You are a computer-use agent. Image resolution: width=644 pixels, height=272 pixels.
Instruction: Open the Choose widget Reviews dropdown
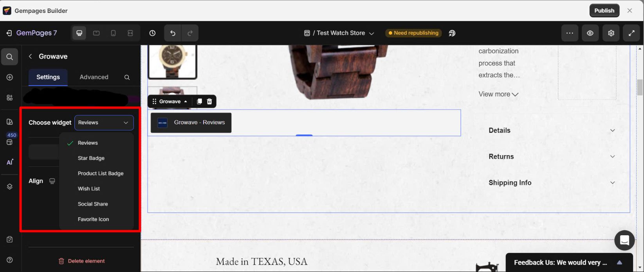(104, 123)
